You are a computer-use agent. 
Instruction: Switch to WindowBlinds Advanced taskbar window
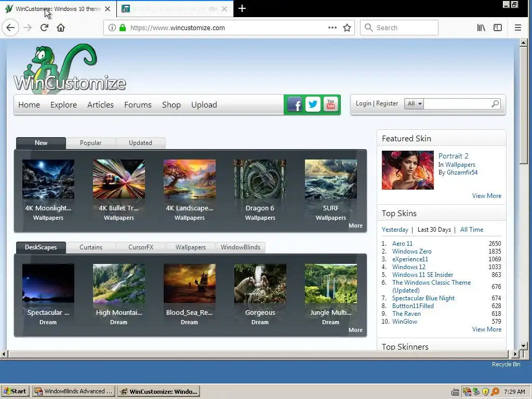click(74, 391)
